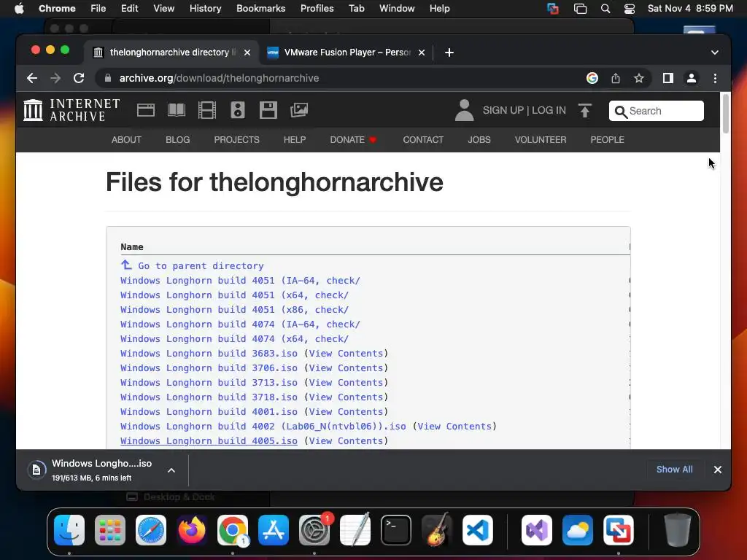Viewport: 747px width, 560px height.
Task: Open Internet Archive audio speaker icon
Action: point(238,111)
